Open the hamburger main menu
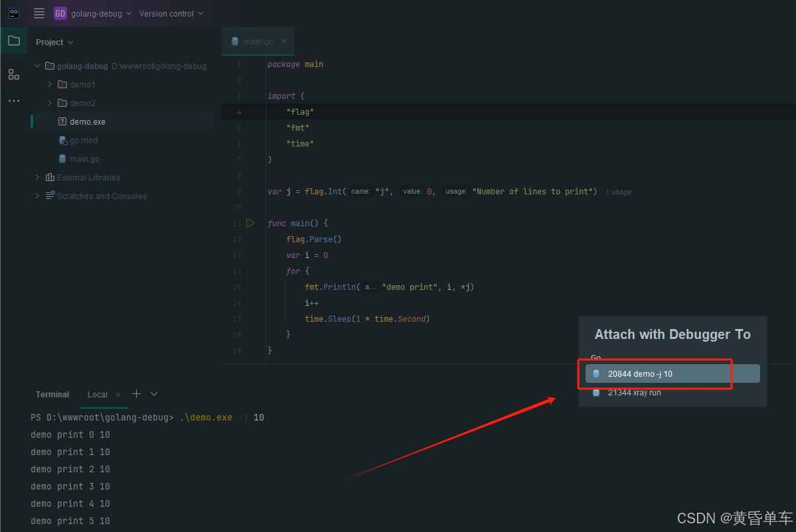796x532 pixels. (x=39, y=13)
